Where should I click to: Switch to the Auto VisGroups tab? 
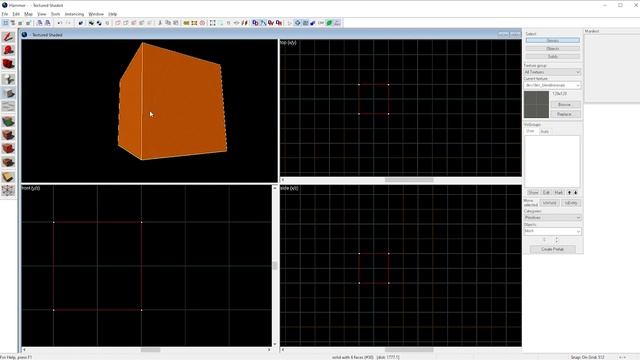pos(544,131)
